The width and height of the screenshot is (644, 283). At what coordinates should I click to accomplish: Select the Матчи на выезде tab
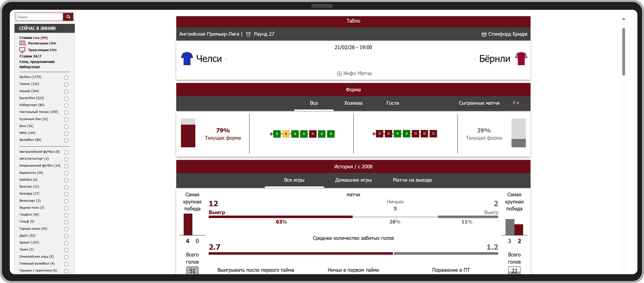coord(412,180)
